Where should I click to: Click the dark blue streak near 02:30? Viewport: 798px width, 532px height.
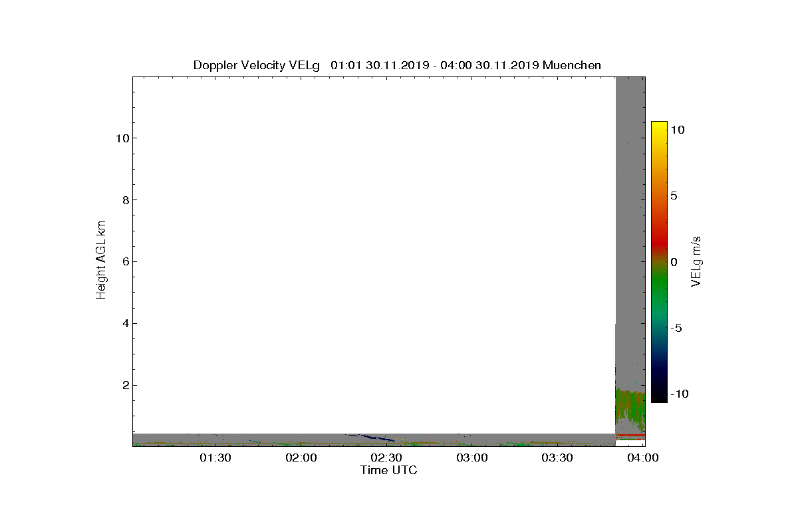click(371, 438)
